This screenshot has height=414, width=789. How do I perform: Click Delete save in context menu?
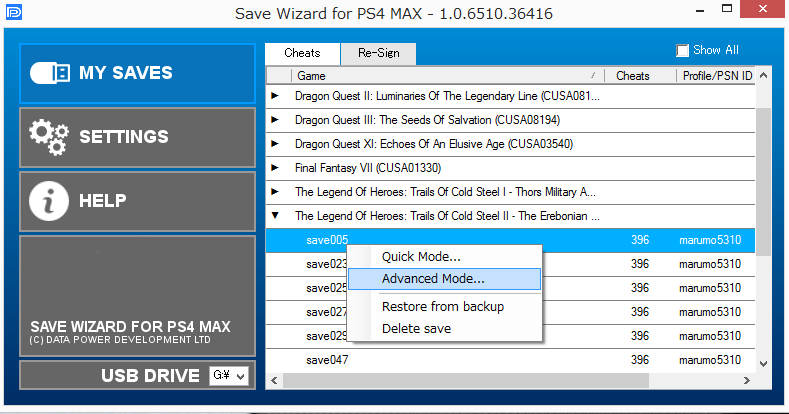tap(416, 328)
